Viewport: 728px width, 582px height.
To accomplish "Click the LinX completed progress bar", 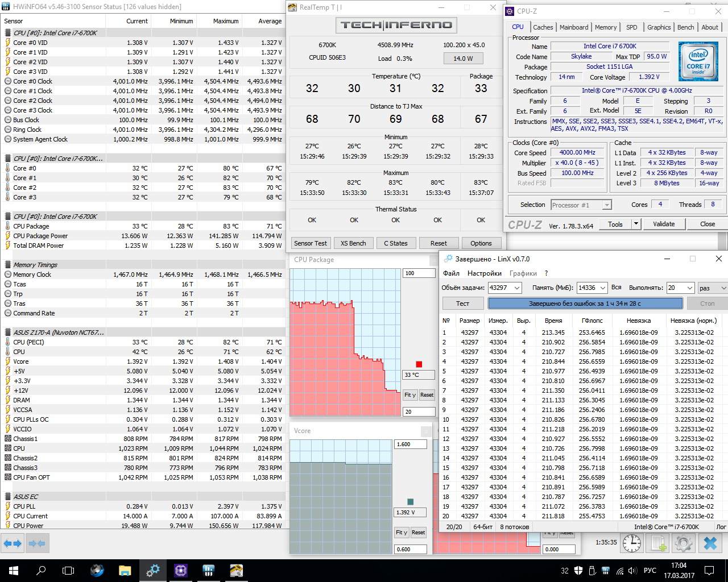I will (585, 304).
